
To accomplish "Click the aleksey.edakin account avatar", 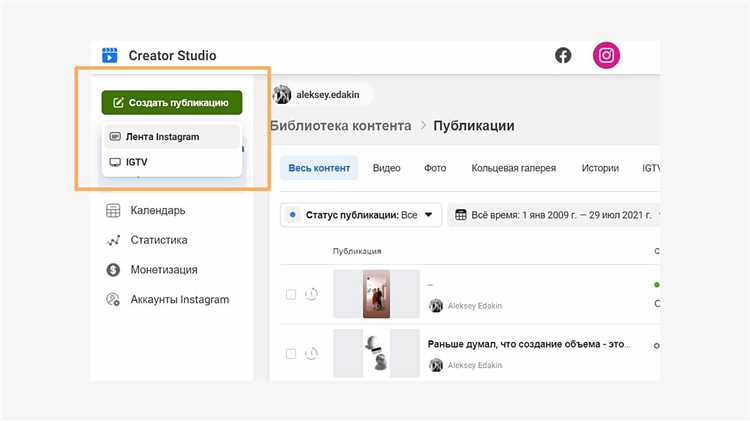I will 282,95.
